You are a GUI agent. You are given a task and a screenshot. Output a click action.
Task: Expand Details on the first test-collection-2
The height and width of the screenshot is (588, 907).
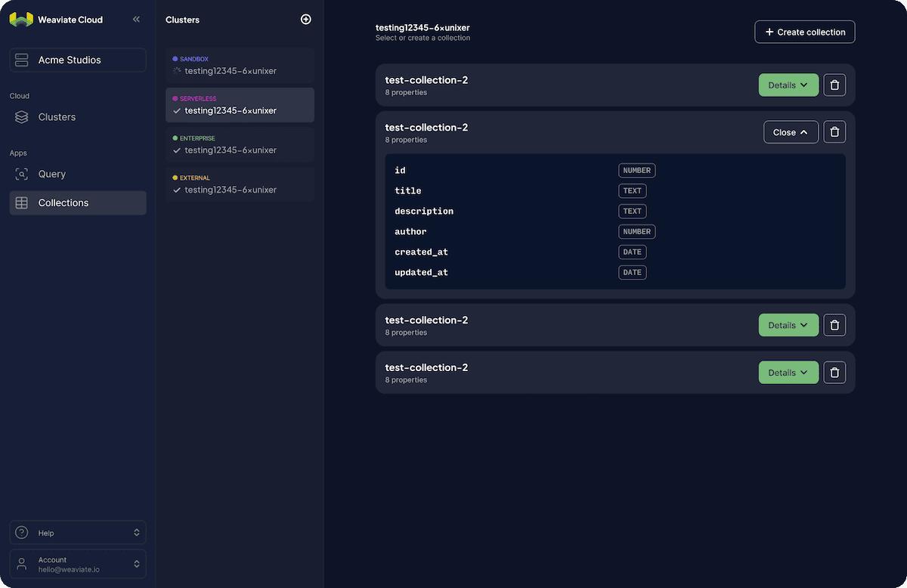(788, 85)
